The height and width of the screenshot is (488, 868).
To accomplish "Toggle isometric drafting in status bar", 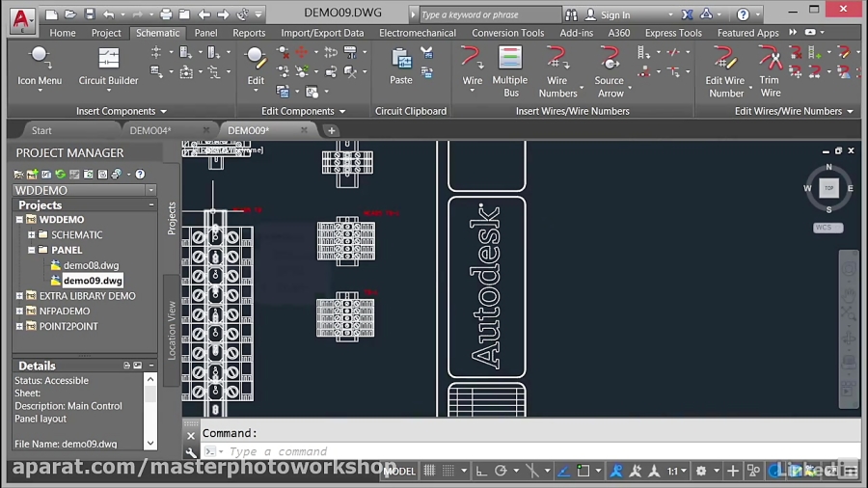I will click(532, 471).
